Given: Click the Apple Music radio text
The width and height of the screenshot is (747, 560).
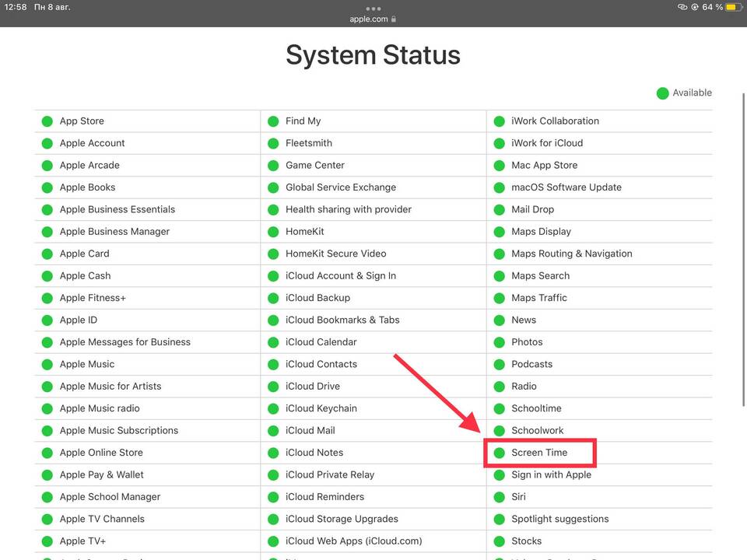Looking at the screenshot, I should point(100,408).
